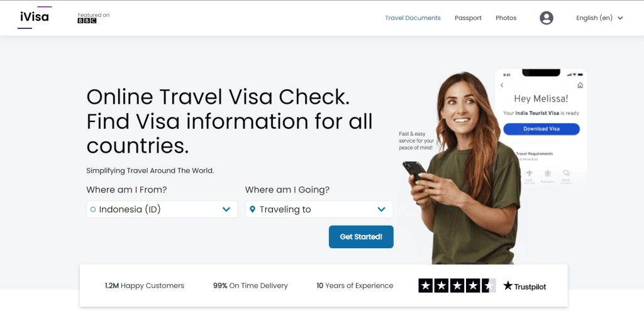Viewport: 644px width, 313px height.
Task: Open the Traveling to destination dropdown
Action: tap(319, 209)
